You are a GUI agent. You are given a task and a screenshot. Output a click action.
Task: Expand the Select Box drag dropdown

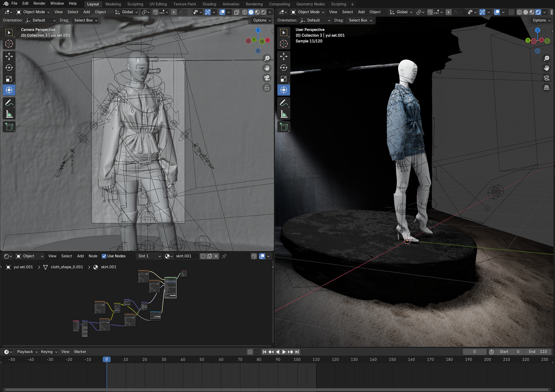click(x=86, y=20)
